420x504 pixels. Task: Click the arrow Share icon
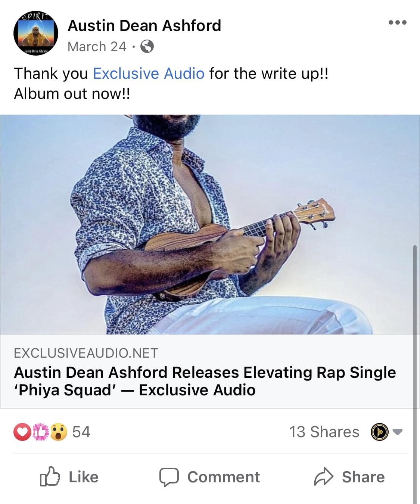(323, 477)
